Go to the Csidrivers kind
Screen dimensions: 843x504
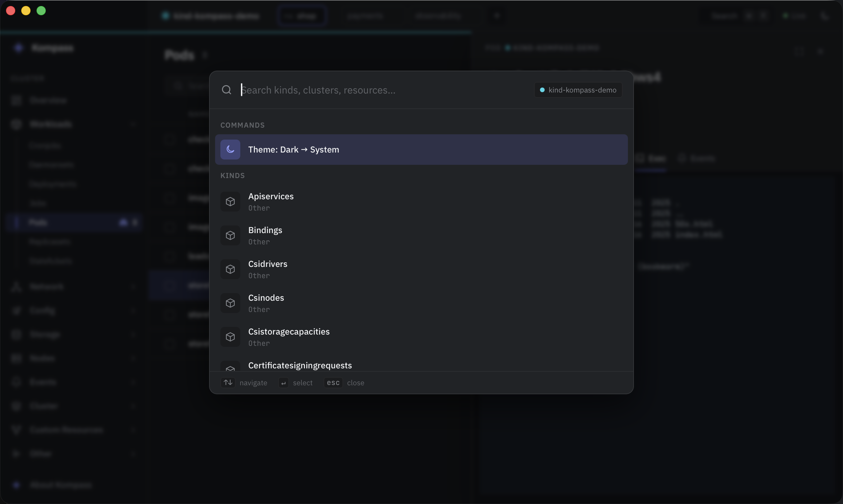pyautogui.click(x=421, y=269)
